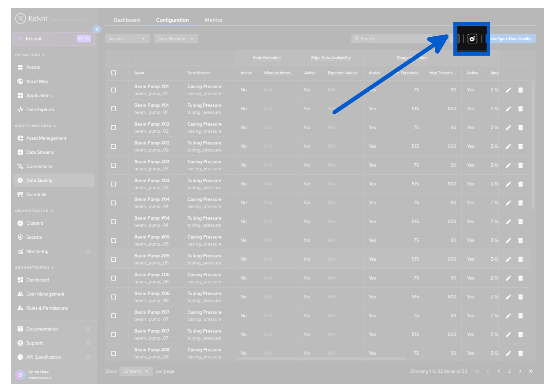The image size is (555, 392).
Task: Collapse the sidebar with the arrow button
Action: click(97, 29)
